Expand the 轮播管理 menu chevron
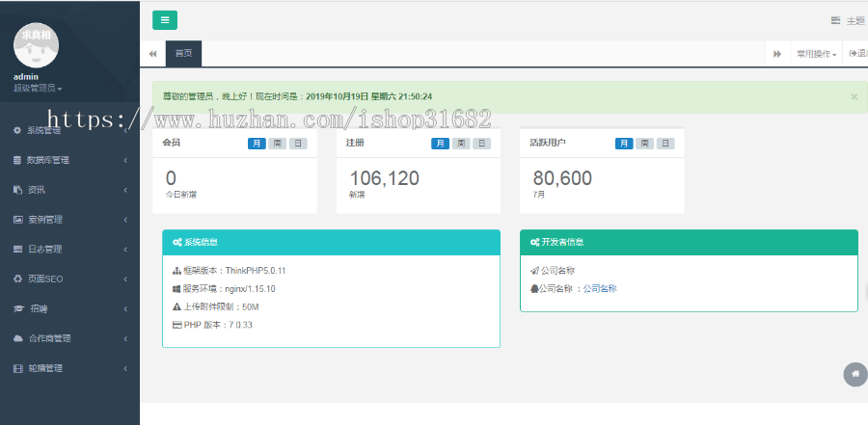Image resolution: width=868 pixels, height=425 pixels. [x=125, y=368]
